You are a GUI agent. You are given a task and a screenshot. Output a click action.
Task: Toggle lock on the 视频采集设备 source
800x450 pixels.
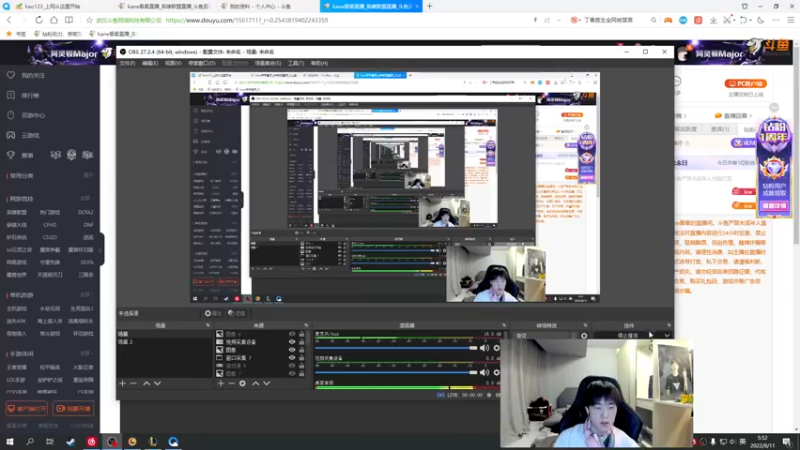point(302,342)
